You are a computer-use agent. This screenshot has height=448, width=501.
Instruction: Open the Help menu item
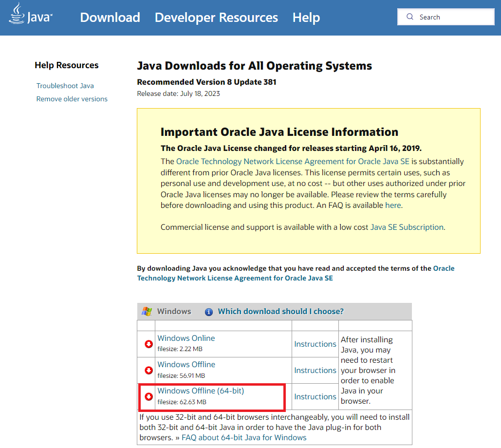tap(306, 18)
